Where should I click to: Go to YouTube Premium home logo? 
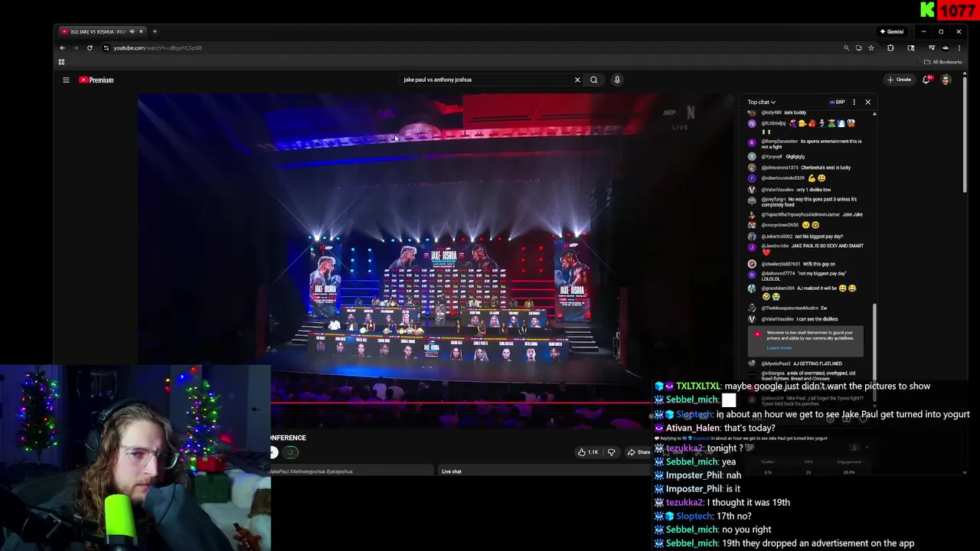[96, 80]
